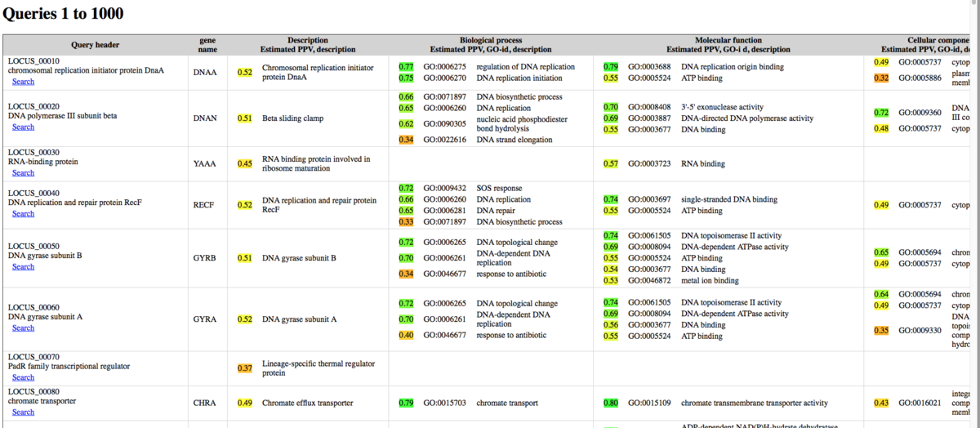The width and height of the screenshot is (980, 428).
Task: Select gene name YAAA
Action: click(205, 163)
